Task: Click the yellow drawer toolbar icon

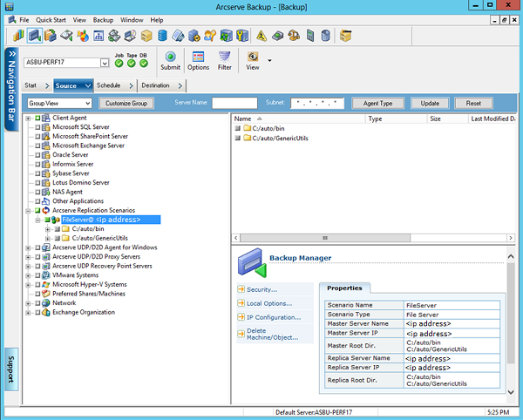Action: 146,36
